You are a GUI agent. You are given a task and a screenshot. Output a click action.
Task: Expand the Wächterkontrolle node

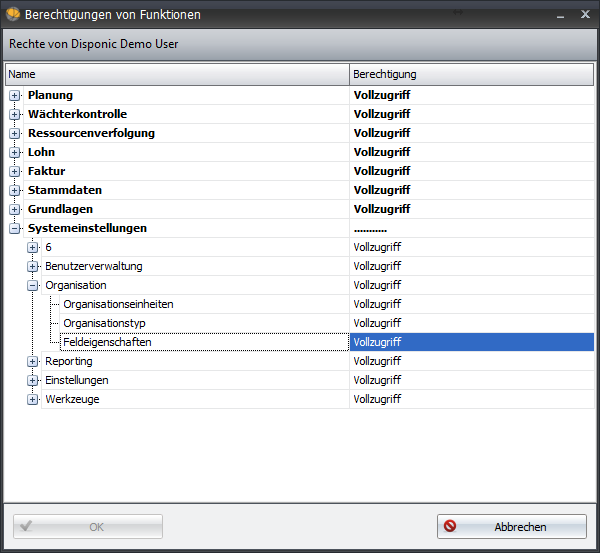(x=15, y=114)
